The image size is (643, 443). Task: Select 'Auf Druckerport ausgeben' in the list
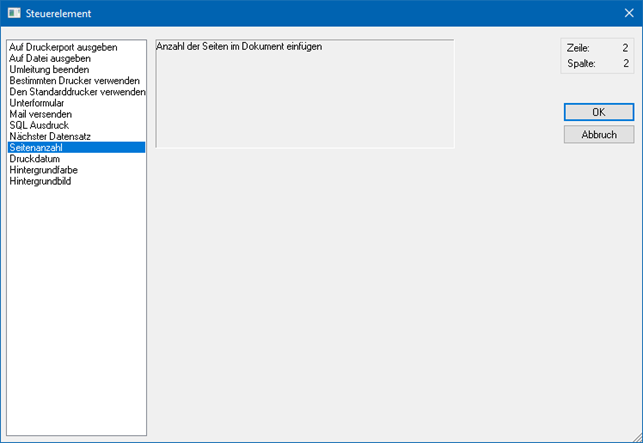tap(63, 47)
